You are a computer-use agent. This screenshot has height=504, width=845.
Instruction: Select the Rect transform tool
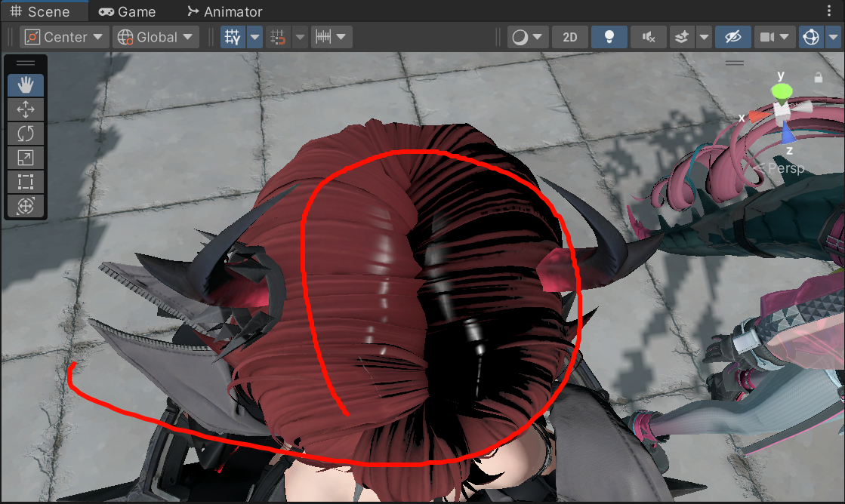tap(26, 182)
